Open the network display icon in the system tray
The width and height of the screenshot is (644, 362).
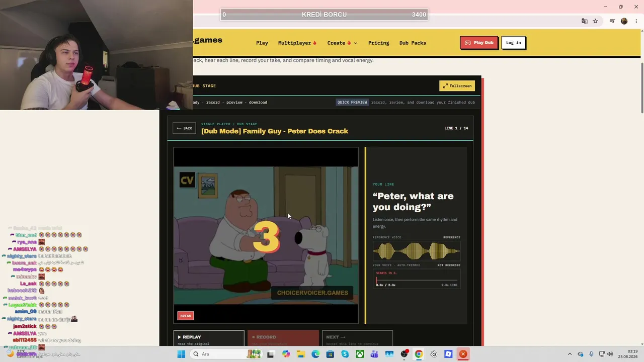[x=601, y=354]
